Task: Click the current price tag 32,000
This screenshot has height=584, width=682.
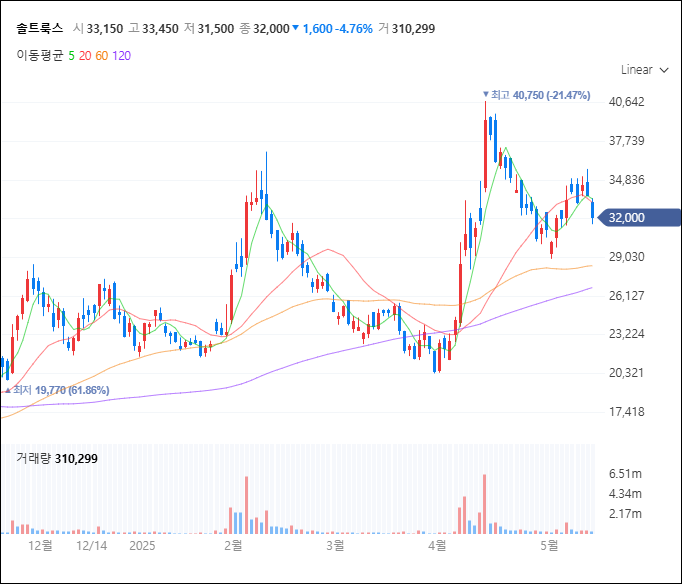Action: [x=639, y=217]
